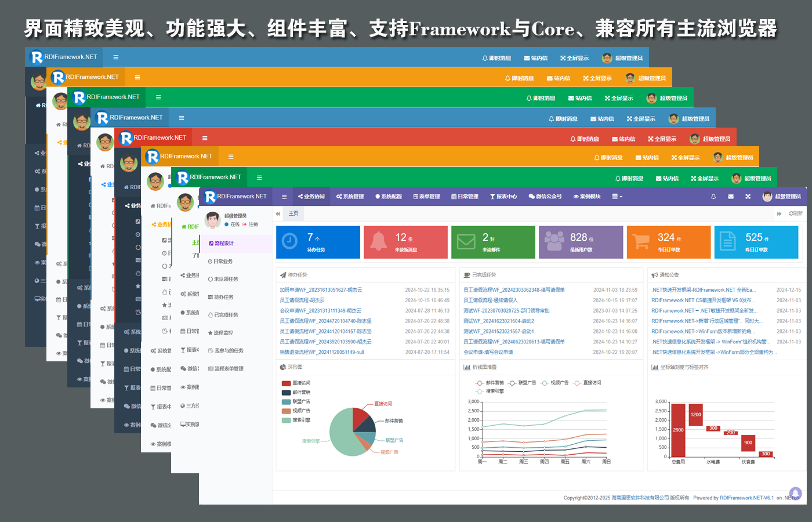Screen dimensions: 812x522
Task: Click the floating purple bell button at bottom right
Action: pos(795,493)
